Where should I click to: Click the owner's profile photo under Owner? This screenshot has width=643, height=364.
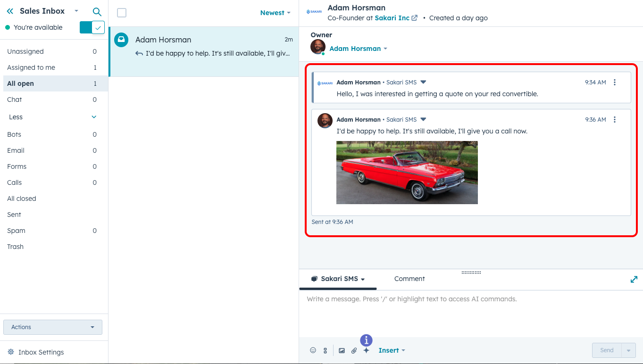(318, 47)
